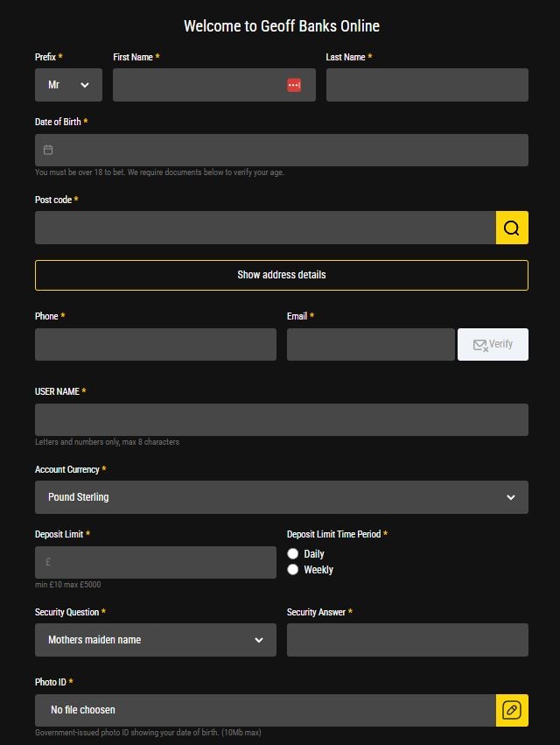Viewport: 560px width, 745px height.
Task: Focus the Phone field
Action: coord(156,344)
